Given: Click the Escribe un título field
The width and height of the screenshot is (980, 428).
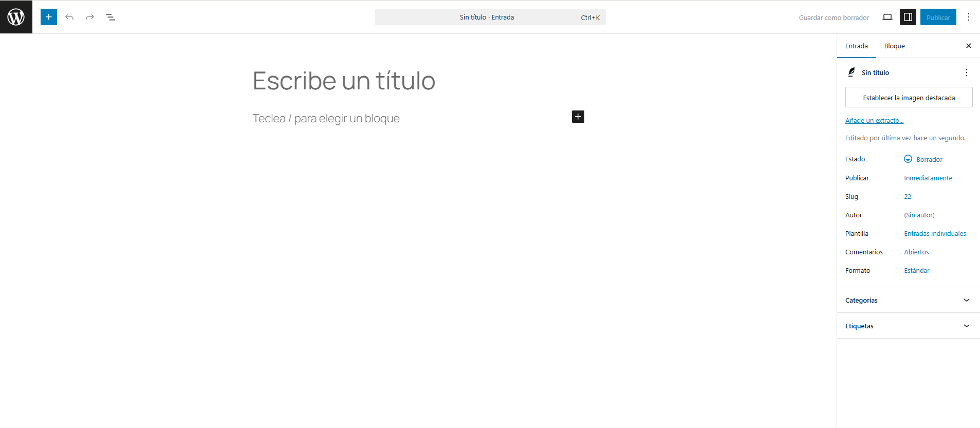Looking at the screenshot, I should pos(344,81).
